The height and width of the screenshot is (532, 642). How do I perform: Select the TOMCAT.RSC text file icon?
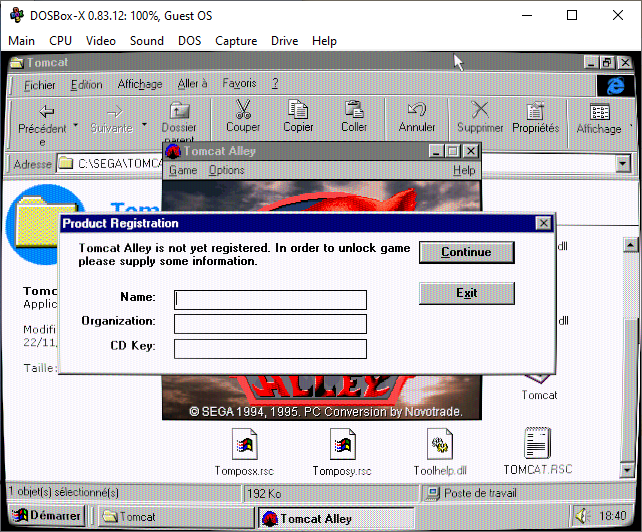click(537, 443)
